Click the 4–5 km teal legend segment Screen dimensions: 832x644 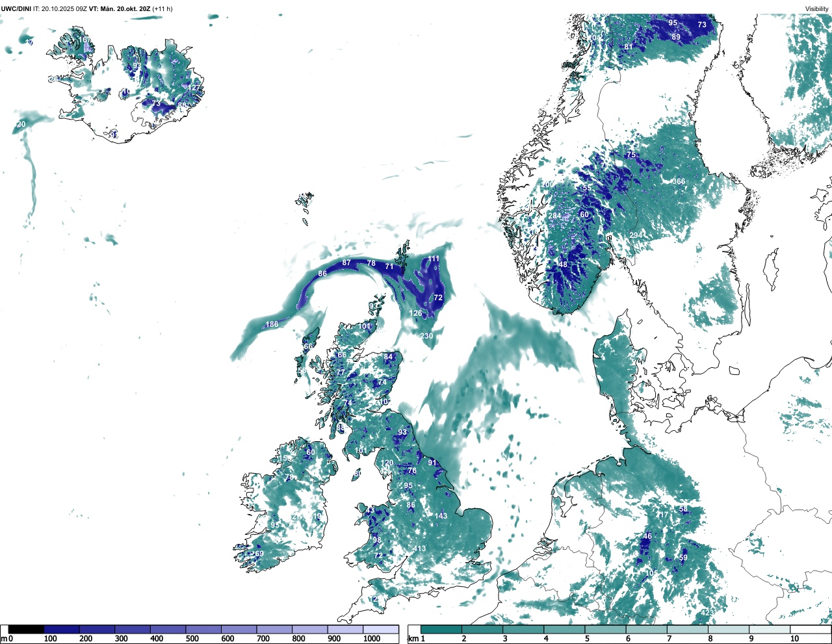[564, 629]
